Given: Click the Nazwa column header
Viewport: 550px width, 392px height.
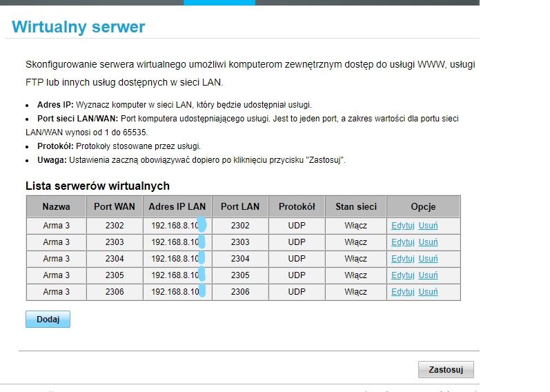Looking at the screenshot, I should (x=56, y=206).
